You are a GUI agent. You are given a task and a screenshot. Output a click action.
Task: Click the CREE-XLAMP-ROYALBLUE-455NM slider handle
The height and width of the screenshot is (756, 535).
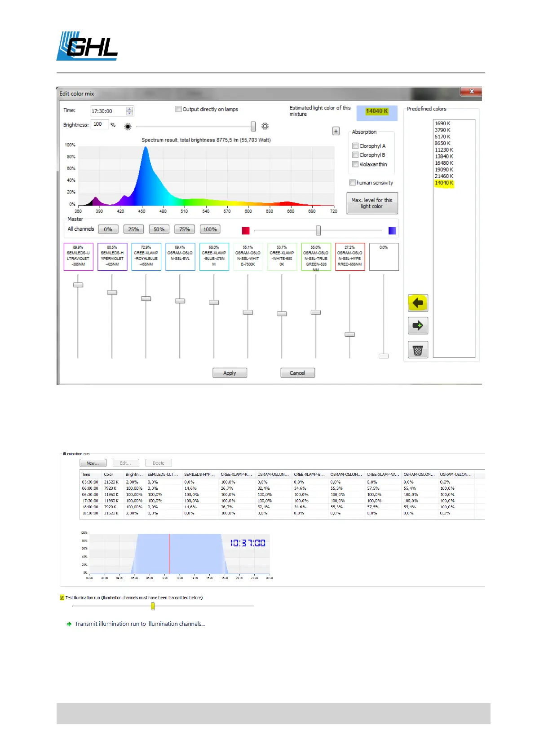pos(146,299)
